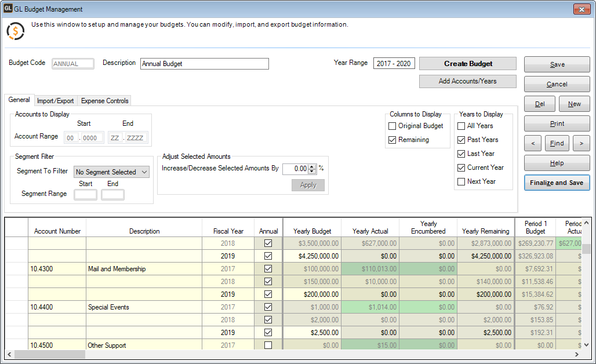
Task: Check the Annual box for Other Support
Action: [268, 345]
